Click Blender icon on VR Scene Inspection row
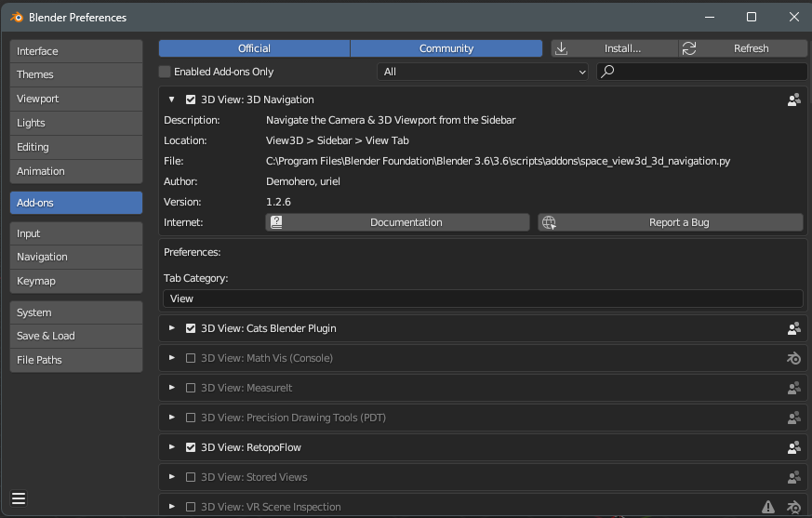This screenshot has height=518, width=812. [794, 507]
